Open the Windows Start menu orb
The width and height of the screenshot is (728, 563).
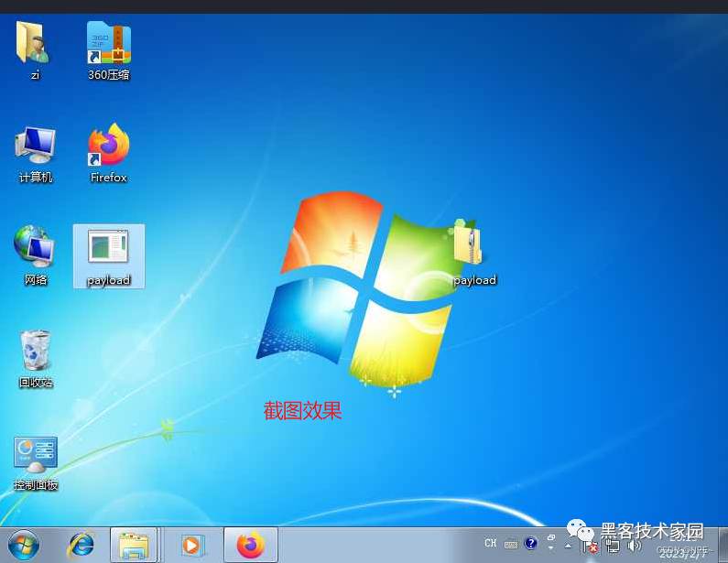click(23, 545)
